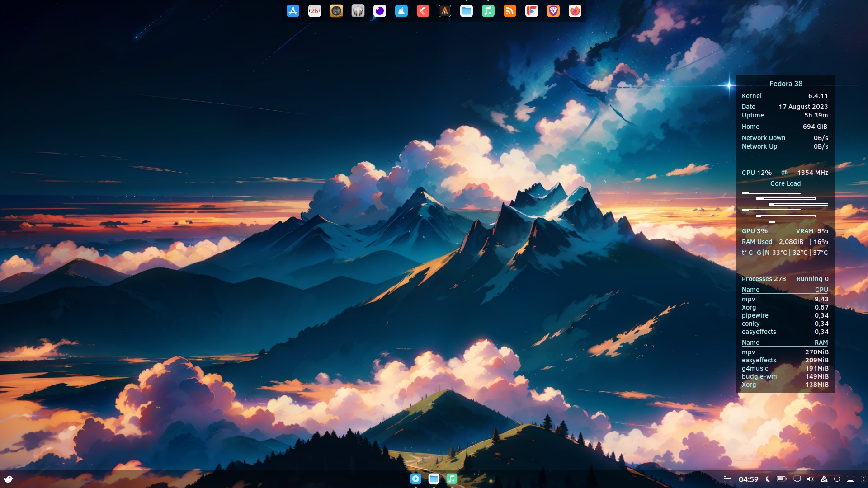Open the Brave browser from dock
The width and height of the screenshot is (868, 488).
[553, 11]
